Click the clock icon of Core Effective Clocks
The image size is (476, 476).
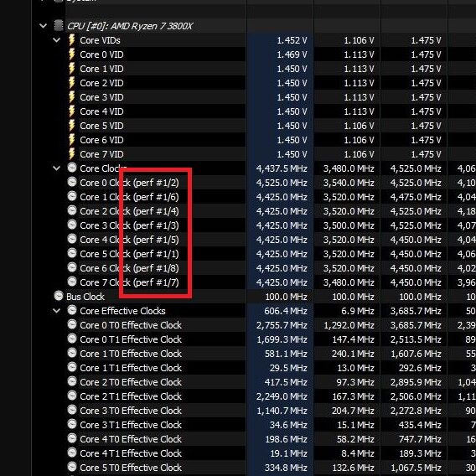[72, 310]
